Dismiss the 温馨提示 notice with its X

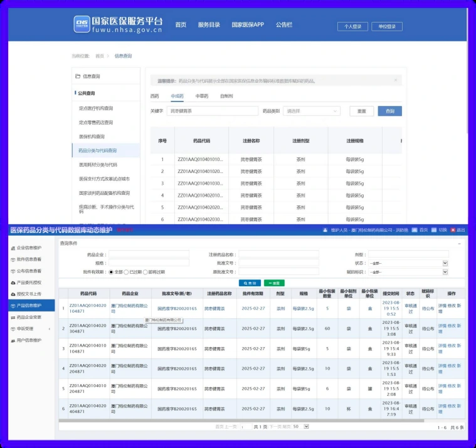[x=396, y=80]
